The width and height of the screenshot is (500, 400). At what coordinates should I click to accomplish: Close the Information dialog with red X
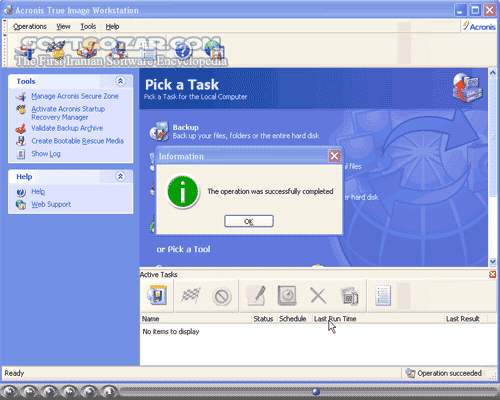tap(334, 156)
